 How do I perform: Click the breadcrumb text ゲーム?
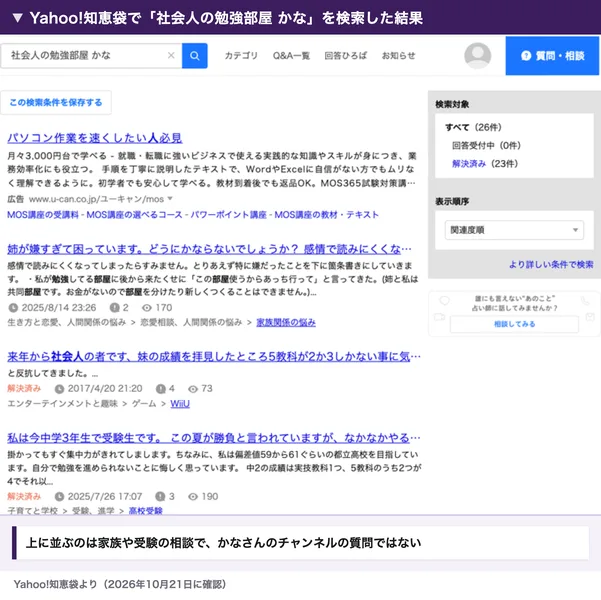(x=144, y=404)
